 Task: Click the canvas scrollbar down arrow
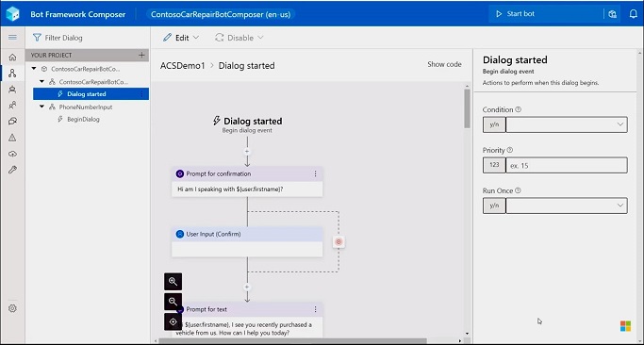(468, 334)
